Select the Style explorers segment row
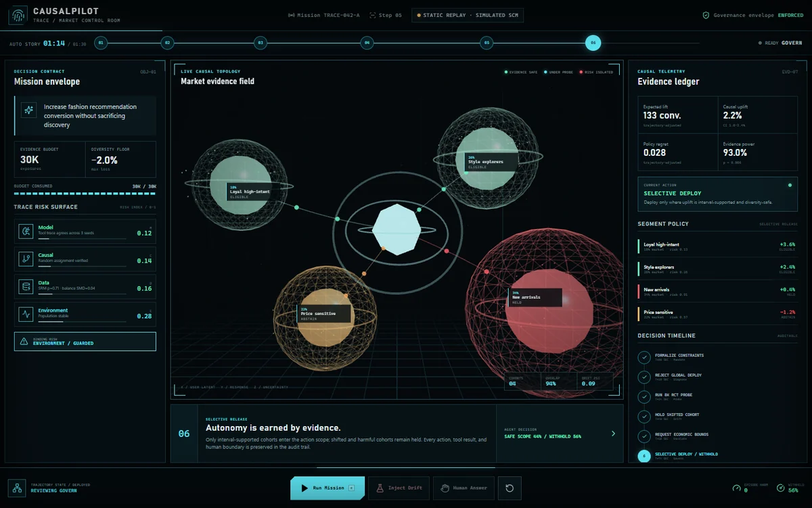This screenshot has width=812, height=508. click(x=718, y=269)
